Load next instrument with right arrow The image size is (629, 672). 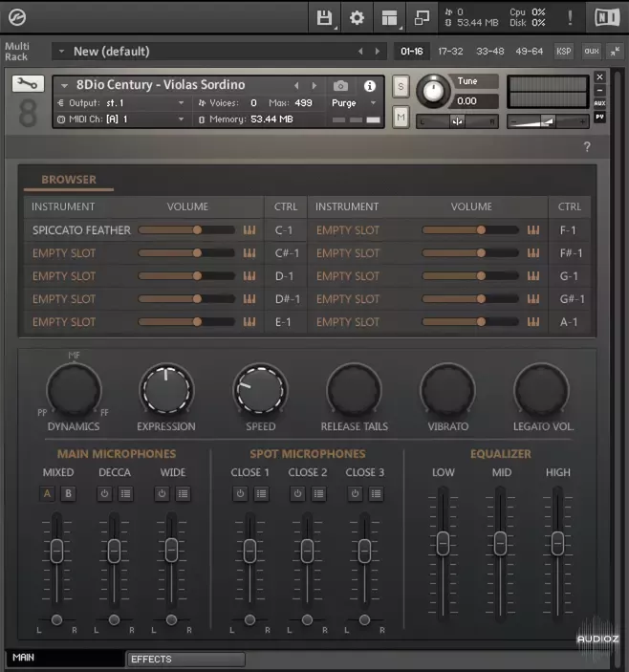[x=314, y=86]
